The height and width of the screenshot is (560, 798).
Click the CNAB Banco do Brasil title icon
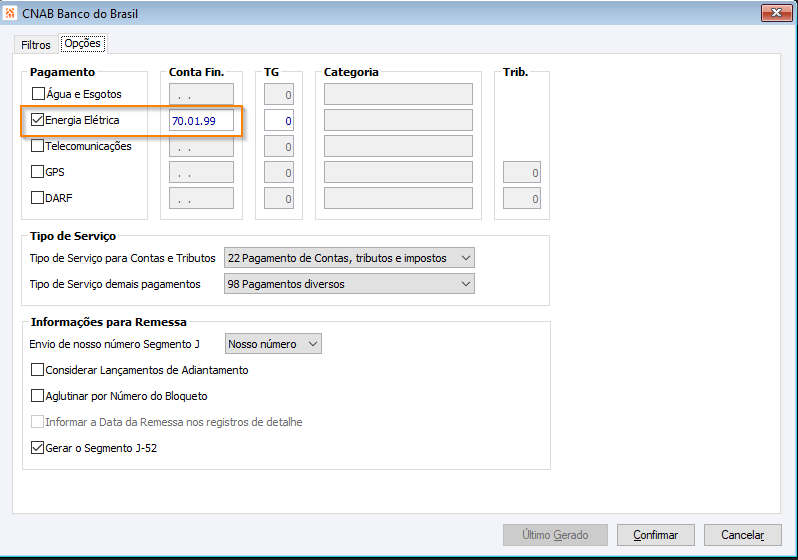(x=10, y=13)
